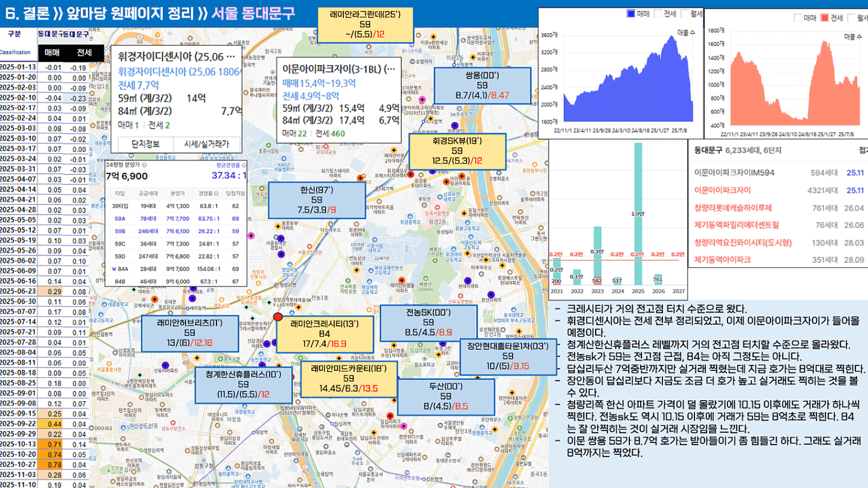Viewport: 868px width, 488px height.
Task: Select the 청계한신휴플러스(10') label box
Action: 244,384
